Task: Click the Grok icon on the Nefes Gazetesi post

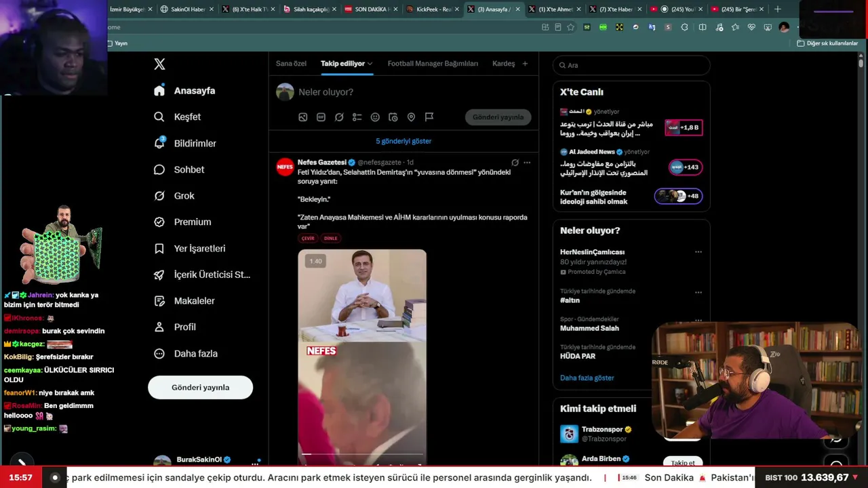Action: pos(515,163)
